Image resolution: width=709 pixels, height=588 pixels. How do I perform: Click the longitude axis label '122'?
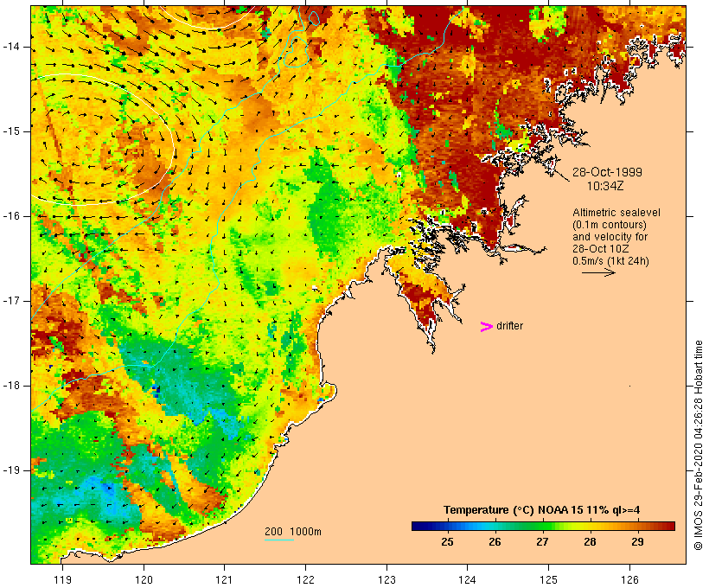(306, 579)
